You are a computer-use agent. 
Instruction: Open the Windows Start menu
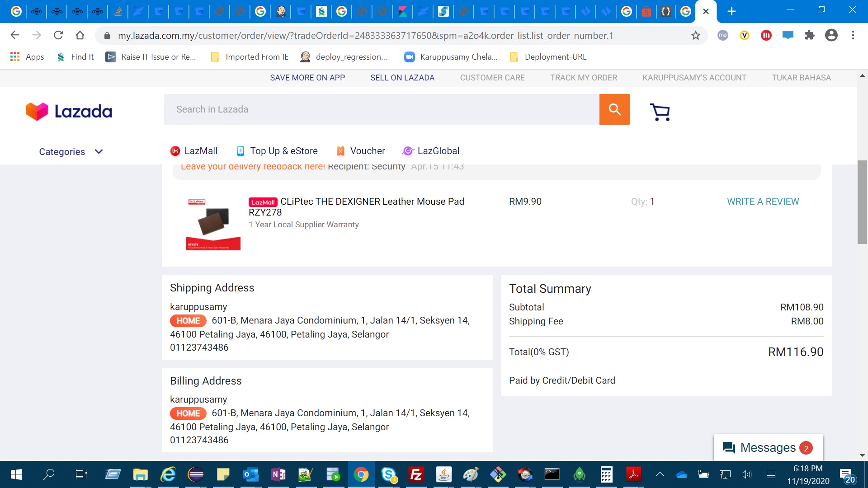[16, 474]
